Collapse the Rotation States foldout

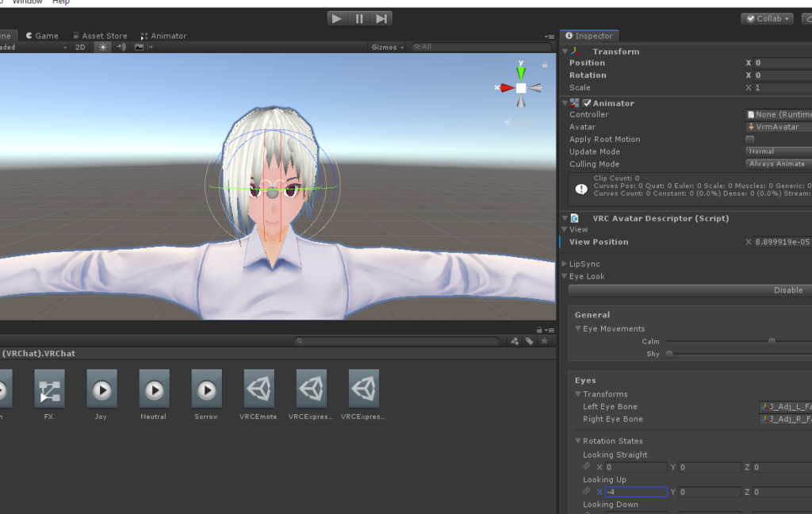coord(578,441)
